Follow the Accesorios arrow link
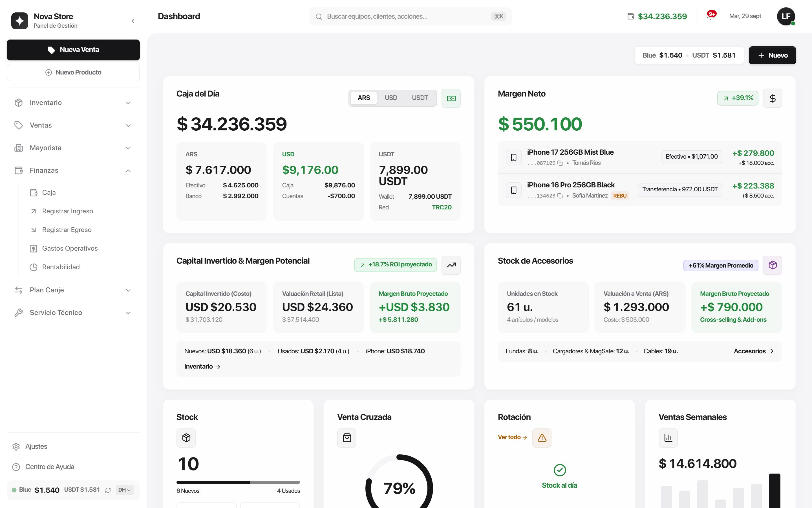The width and height of the screenshot is (812, 508). (x=754, y=351)
